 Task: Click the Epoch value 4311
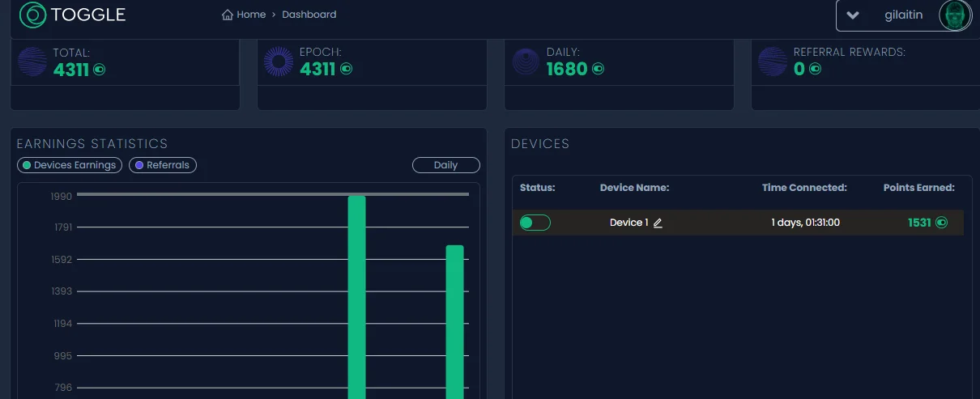pyautogui.click(x=317, y=70)
